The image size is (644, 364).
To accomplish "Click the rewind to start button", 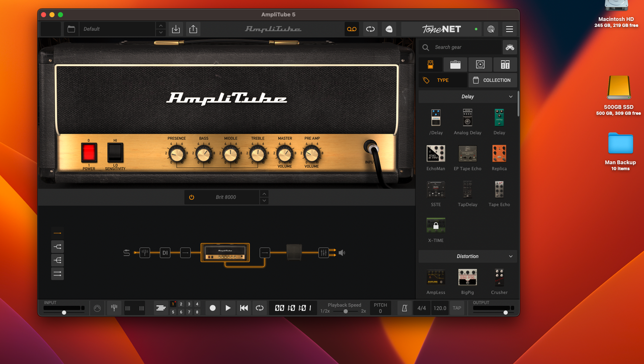I will [244, 308].
